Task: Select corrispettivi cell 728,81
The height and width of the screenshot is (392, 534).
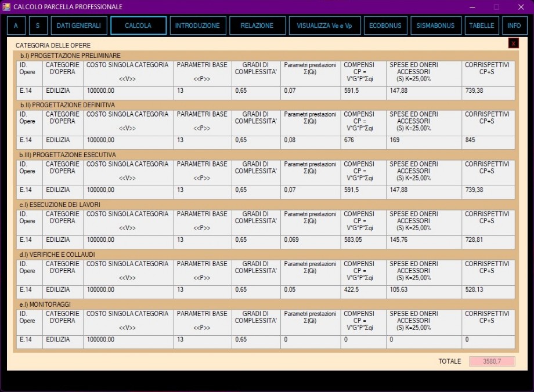Action: tap(488, 242)
